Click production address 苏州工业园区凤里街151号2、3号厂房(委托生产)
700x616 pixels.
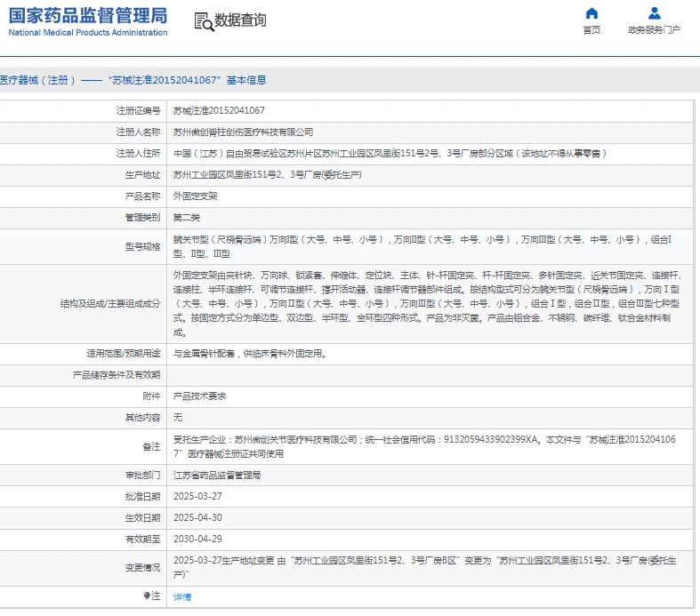pos(268,175)
